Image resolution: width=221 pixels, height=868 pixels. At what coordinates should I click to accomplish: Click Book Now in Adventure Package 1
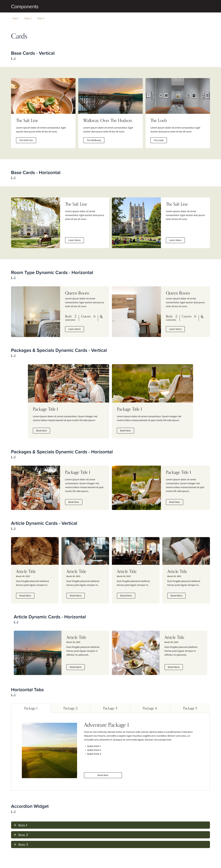click(x=103, y=775)
